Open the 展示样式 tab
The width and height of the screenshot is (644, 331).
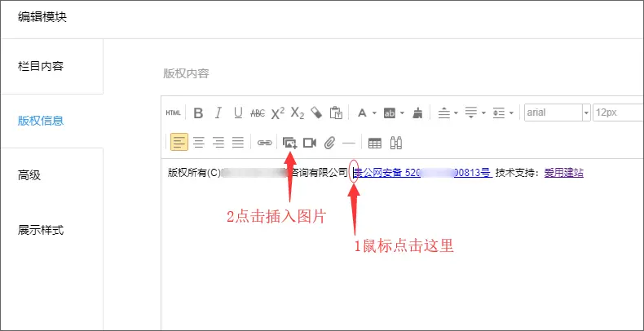click(41, 229)
